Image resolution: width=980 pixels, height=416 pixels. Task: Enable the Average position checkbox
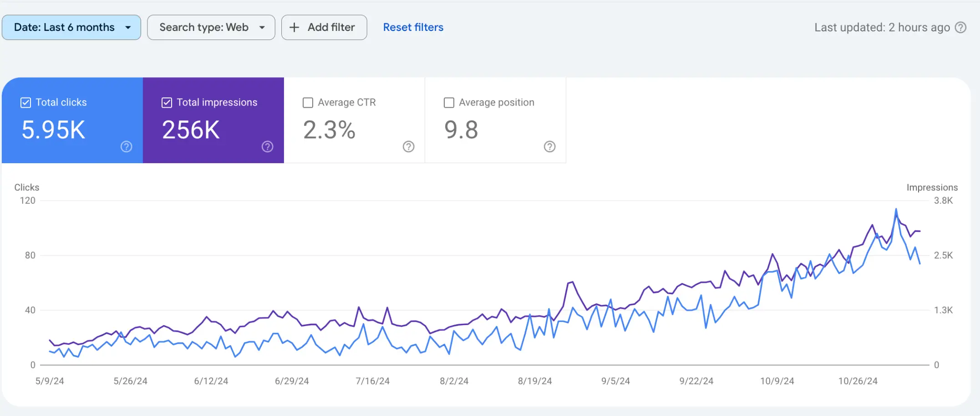[x=449, y=103]
